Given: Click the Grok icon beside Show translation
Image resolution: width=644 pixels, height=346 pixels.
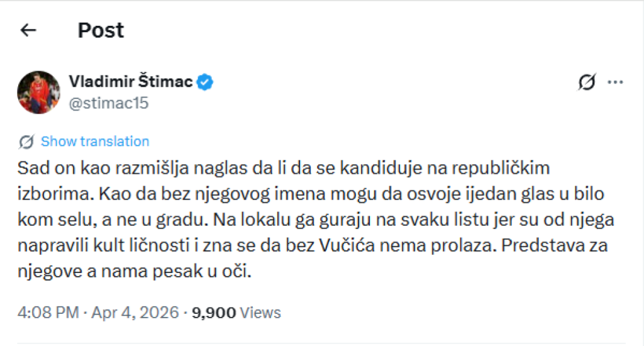Looking at the screenshot, I should click(x=27, y=142).
